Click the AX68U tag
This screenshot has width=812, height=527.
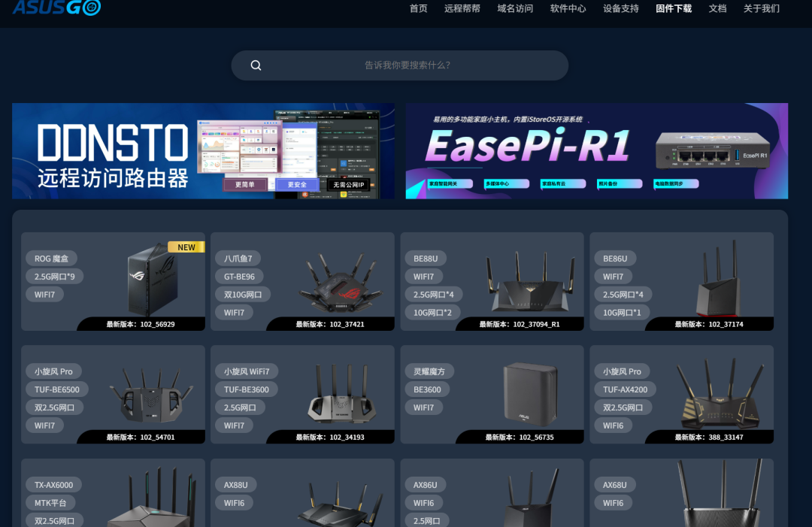615,485
